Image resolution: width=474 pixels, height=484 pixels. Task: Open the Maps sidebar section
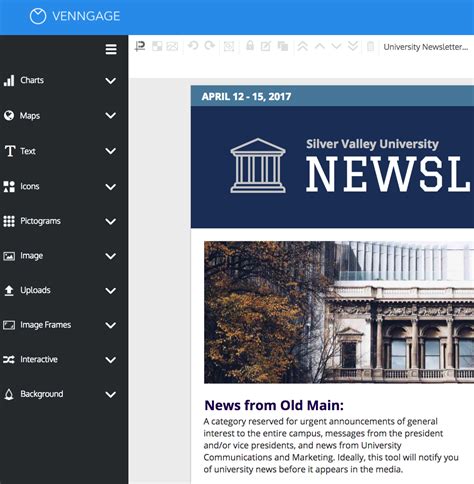30,116
